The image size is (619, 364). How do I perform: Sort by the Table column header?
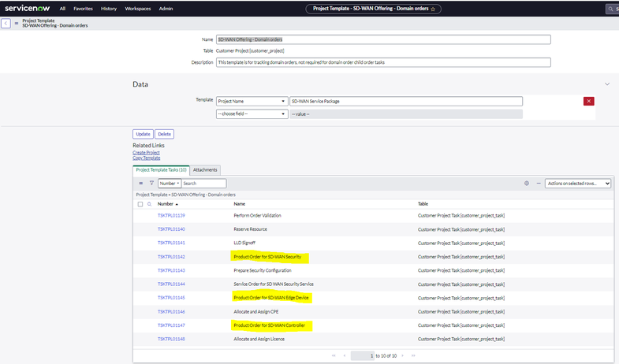pyautogui.click(x=423, y=204)
